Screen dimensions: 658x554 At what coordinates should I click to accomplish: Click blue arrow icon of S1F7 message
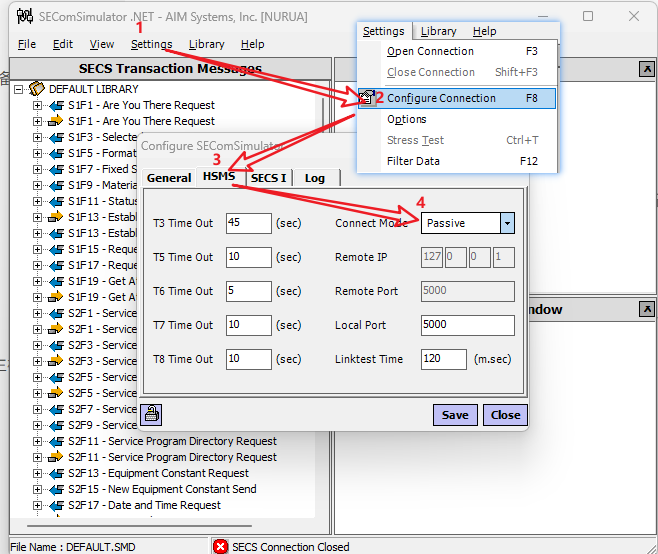[56, 169]
